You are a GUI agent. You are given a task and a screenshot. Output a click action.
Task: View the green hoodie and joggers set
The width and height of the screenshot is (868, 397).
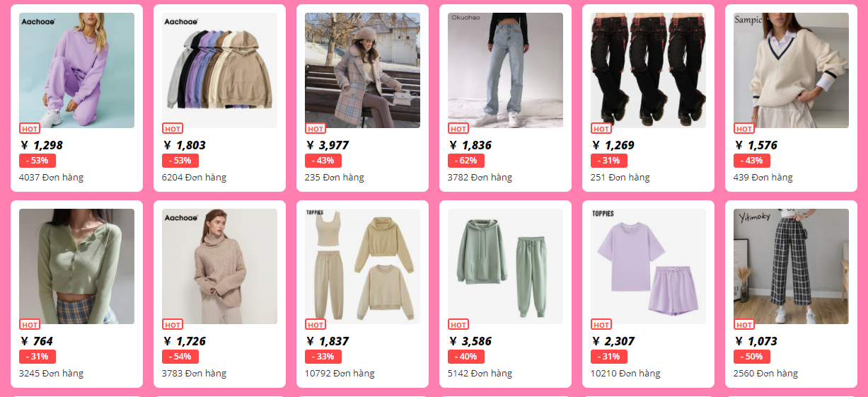505,266
